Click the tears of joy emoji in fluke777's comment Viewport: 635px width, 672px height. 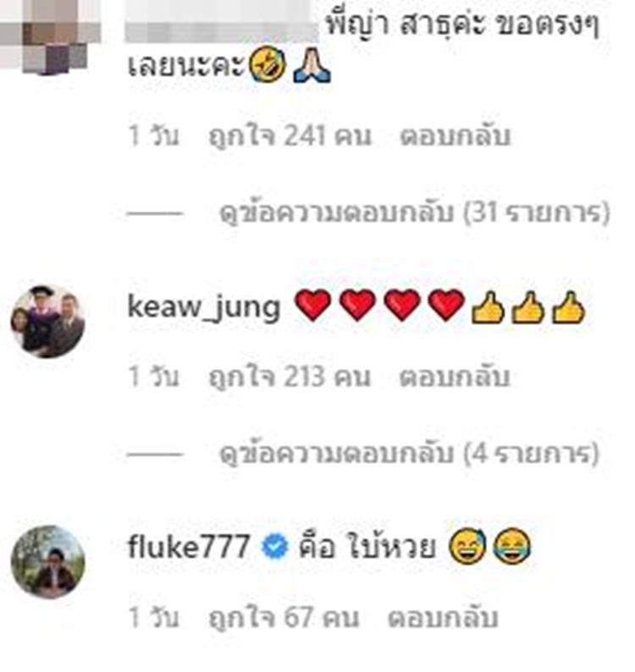pos(512,547)
